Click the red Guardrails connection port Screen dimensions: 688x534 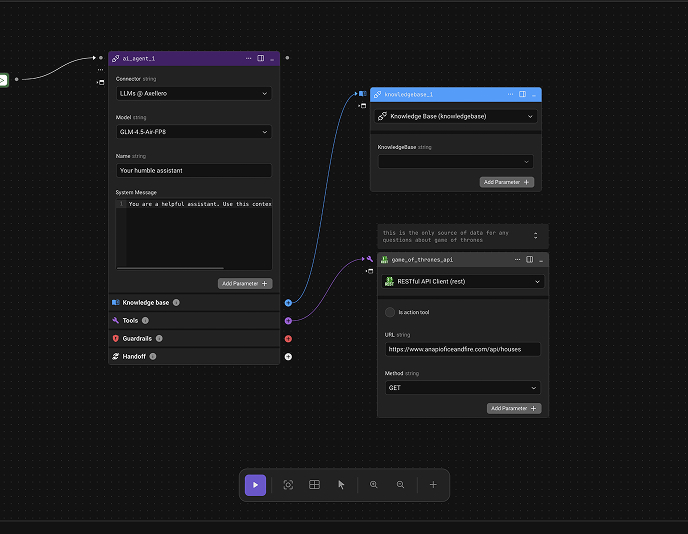(288, 339)
